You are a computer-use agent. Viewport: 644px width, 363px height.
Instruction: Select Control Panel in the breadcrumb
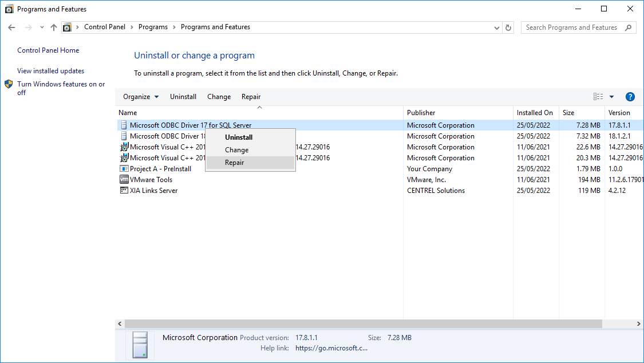coord(105,27)
